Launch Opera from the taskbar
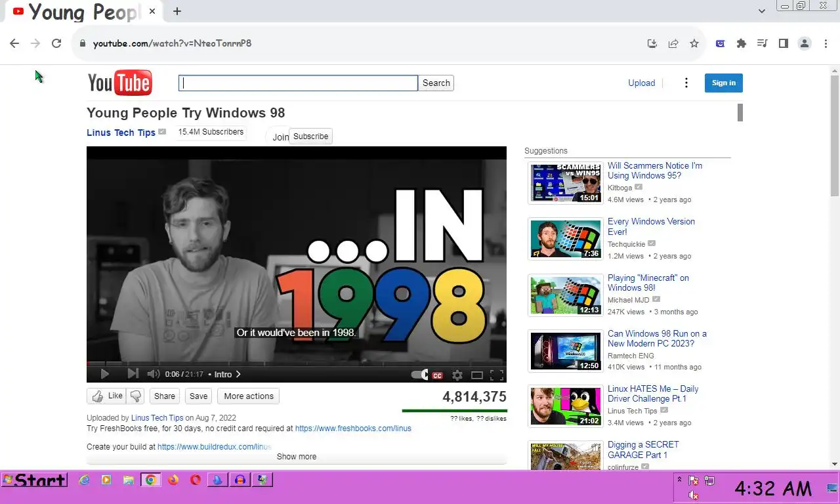840x504 pixels. coord(195,480)
